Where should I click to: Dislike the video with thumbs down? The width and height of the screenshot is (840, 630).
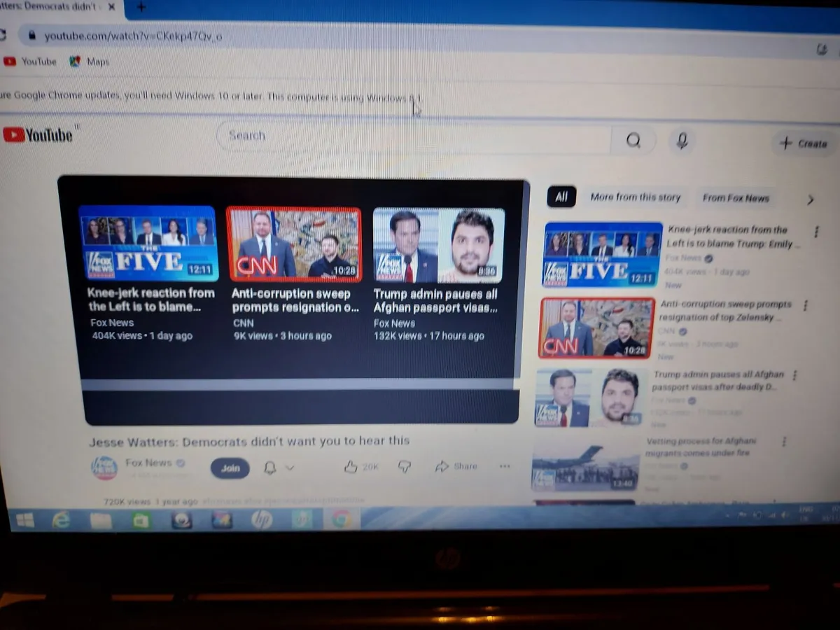click(x=405, y=467)
